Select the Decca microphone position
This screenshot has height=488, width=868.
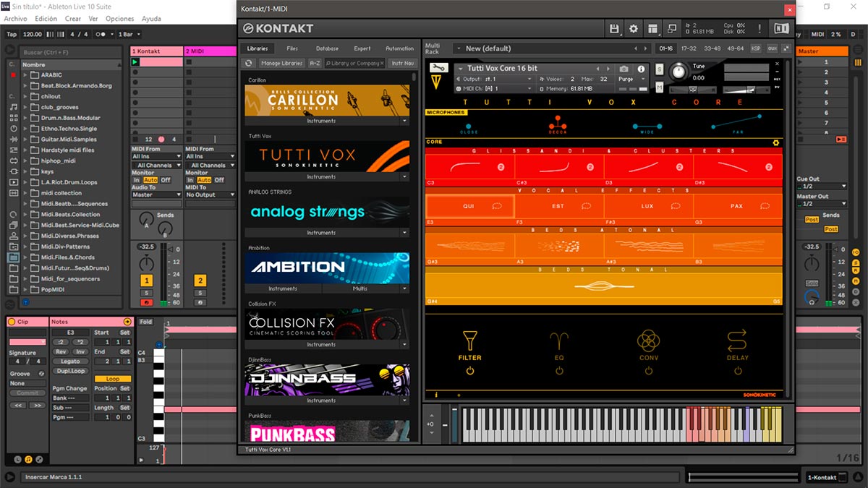(558, 125)
